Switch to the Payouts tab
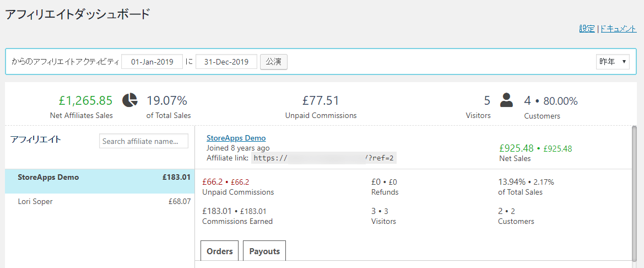644x268 pixels. pyautogui.click(x=264, y=251)
